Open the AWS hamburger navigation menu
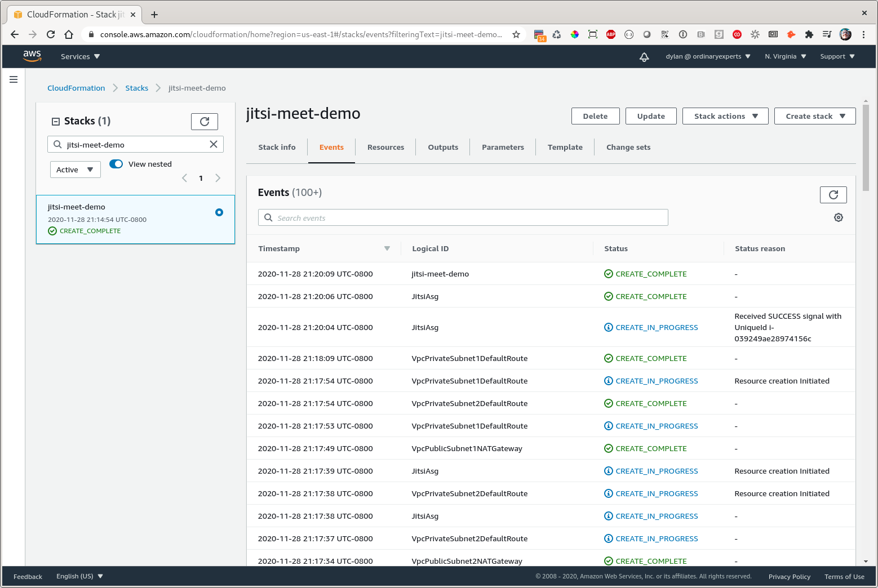This screenshot has height=588, width=878. [x=14, y=79]
